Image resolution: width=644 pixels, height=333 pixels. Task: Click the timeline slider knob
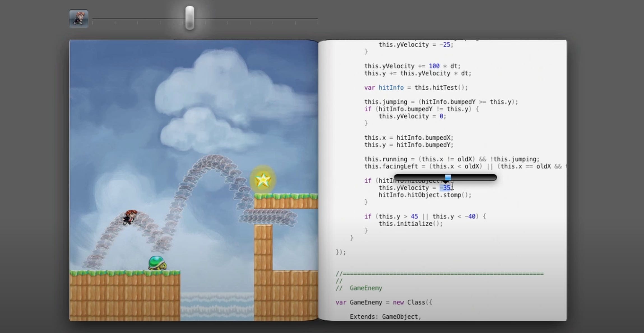pyautogui.click(x=190, y=18)
